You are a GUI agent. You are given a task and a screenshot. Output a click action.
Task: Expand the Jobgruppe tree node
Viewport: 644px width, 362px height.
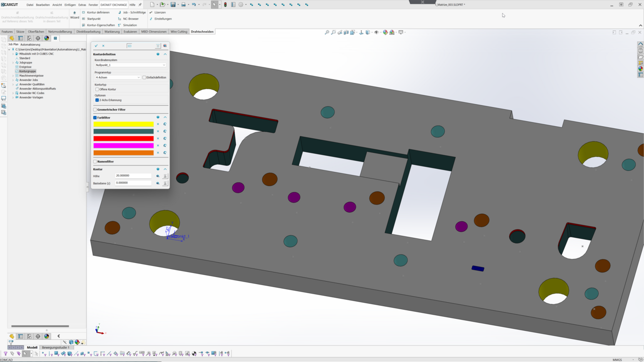(x=13, y=63)
